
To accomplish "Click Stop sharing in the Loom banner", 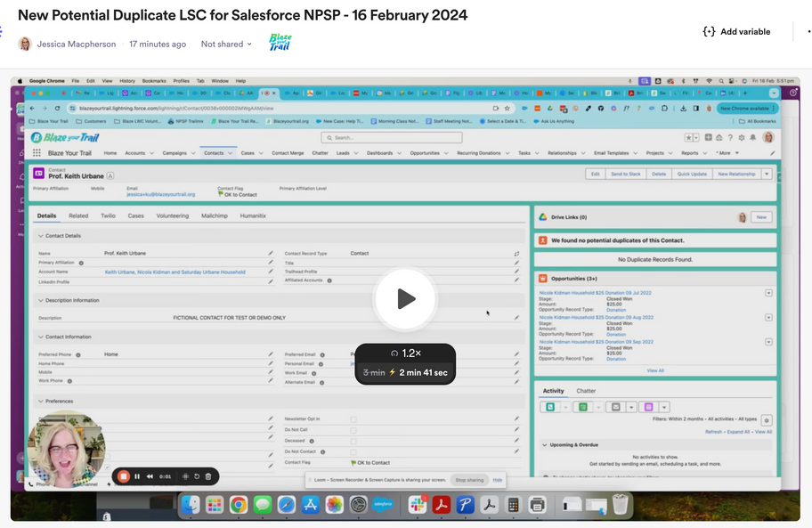I will (x=469, y=480).
